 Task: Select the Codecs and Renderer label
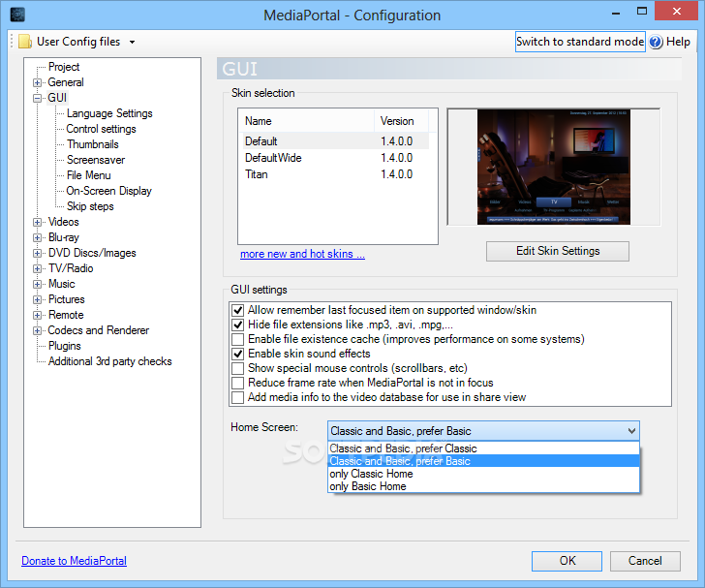tap(99, 330)
